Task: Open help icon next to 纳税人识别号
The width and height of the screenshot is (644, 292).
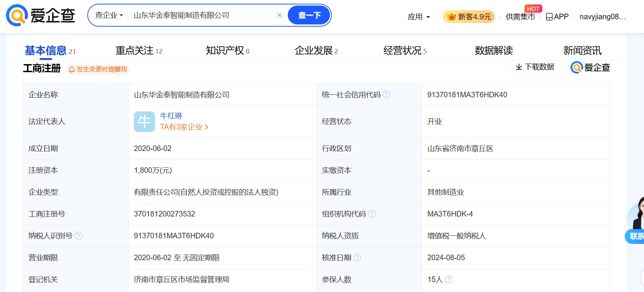Action: pos(78,235)
